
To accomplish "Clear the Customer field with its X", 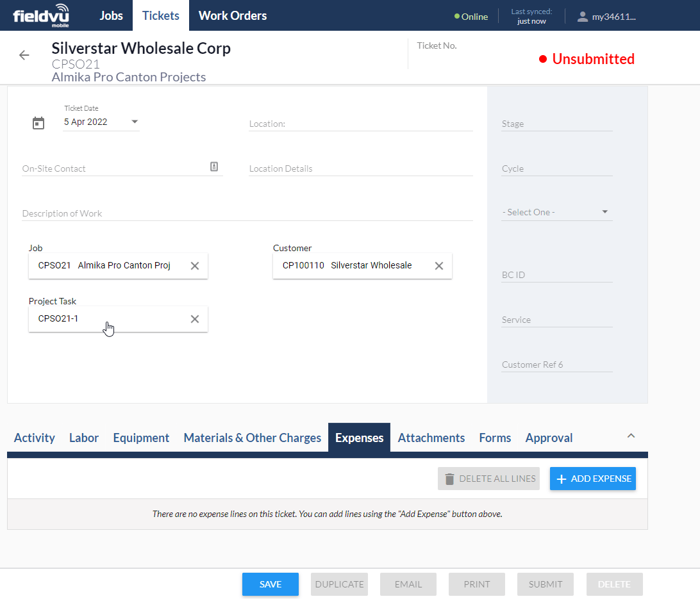I will pyautogui.click(x=439, y=266).
